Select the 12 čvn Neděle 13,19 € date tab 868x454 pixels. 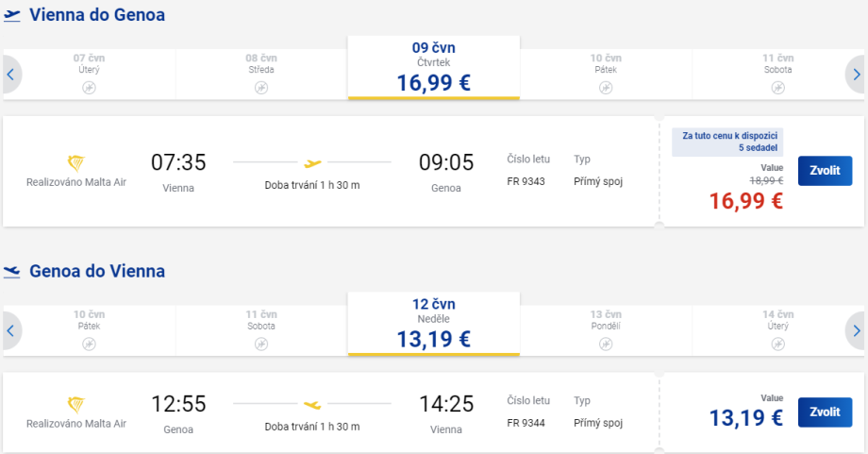(x=434, y=324)
